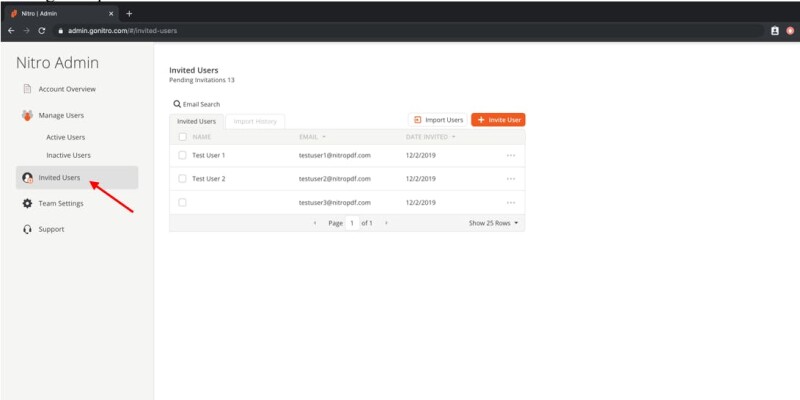
Task: Sort by DATE INVITED column arrow
Action: (454, 137)
